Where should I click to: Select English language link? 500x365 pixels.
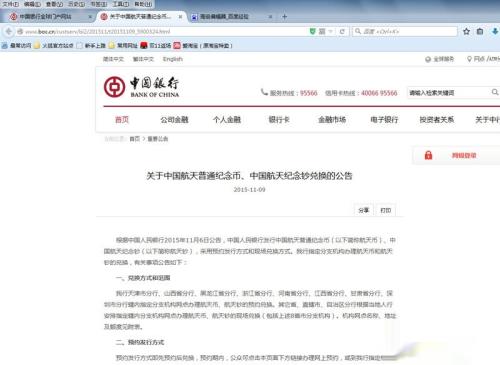coord(173,59)
